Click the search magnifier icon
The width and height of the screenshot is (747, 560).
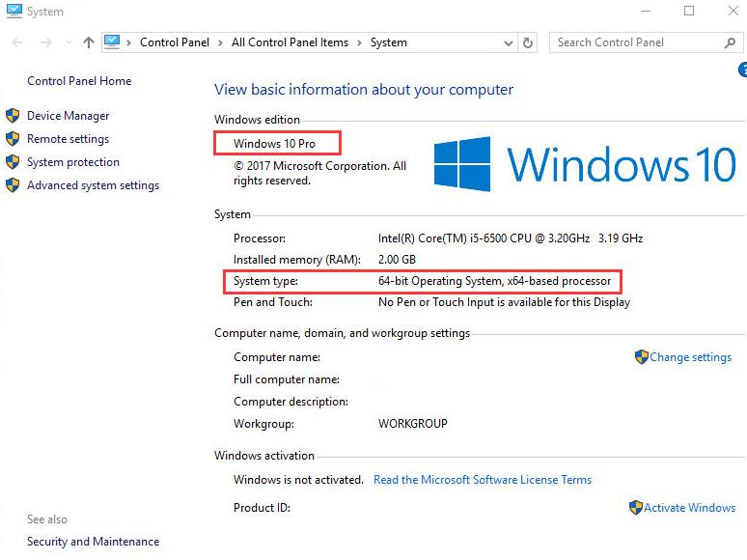pyautogui.click(x=730, y=42)
